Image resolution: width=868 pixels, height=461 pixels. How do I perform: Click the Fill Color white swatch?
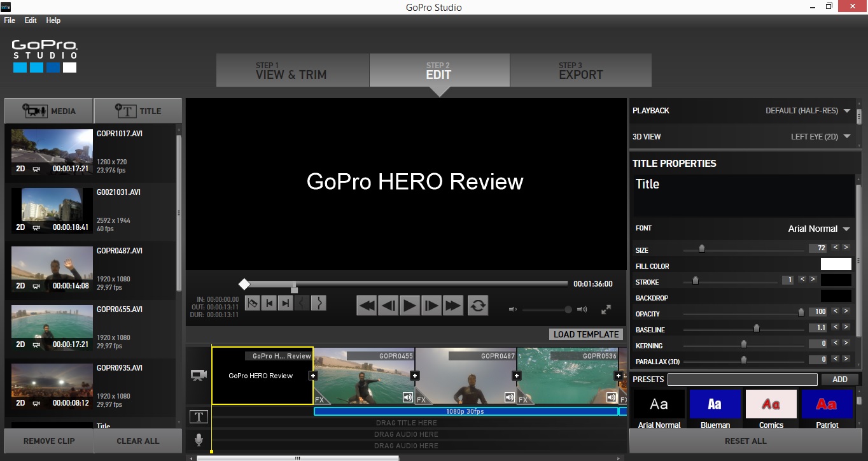point(836,264)
